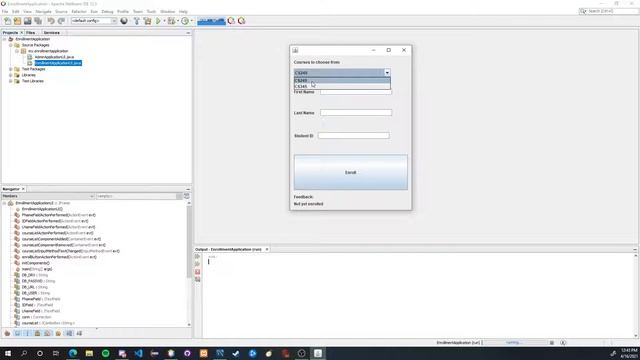
Task: Click the New File toolbar icon
Action: [x=7, y=21]
